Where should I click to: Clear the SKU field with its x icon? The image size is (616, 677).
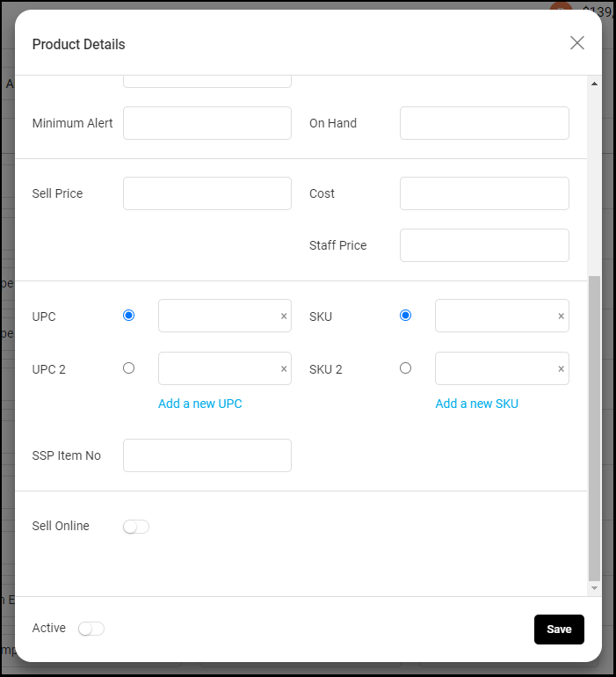click(x=561, y=316)
